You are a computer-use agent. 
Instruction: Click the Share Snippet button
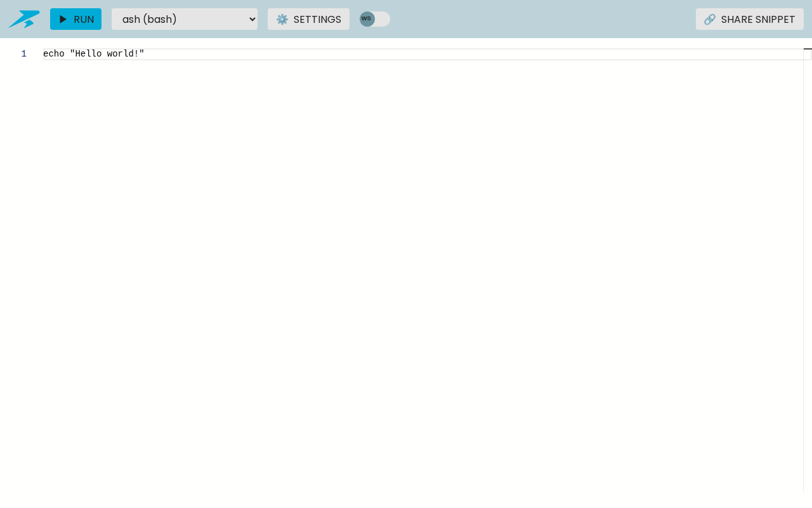[750, 19]
